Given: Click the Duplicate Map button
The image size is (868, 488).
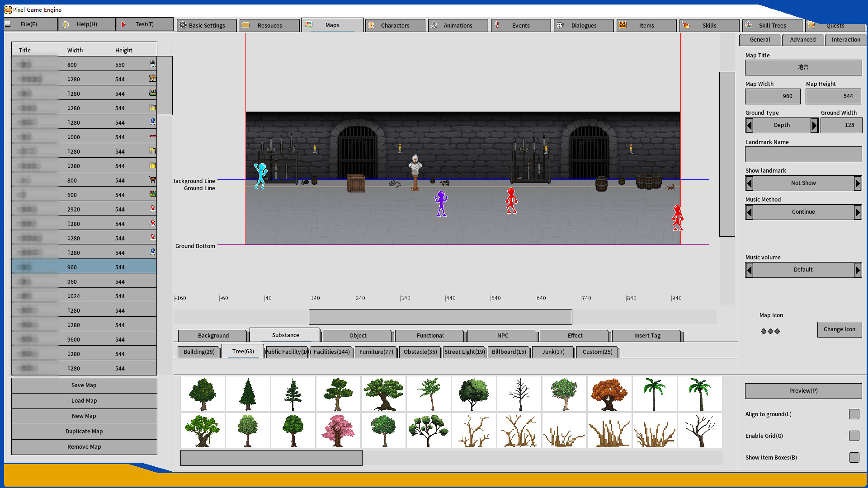Looking at the screenshot, I should (84, 431).
